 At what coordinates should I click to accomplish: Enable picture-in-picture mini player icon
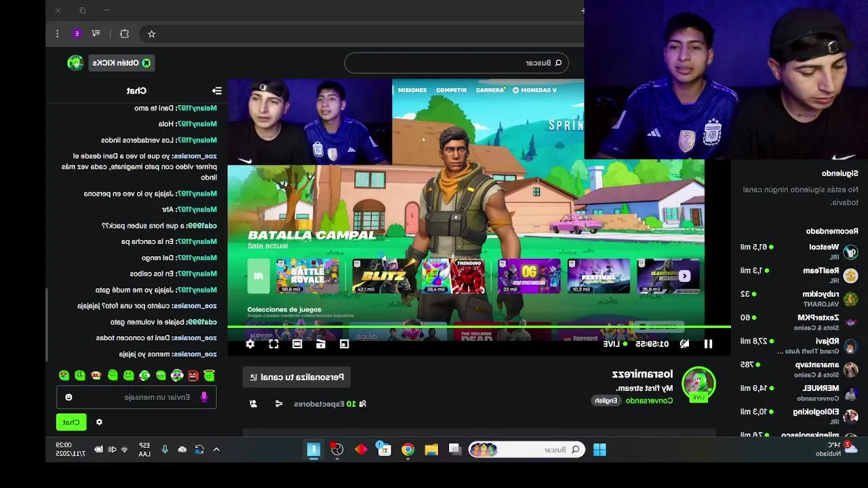click(344, 344)
